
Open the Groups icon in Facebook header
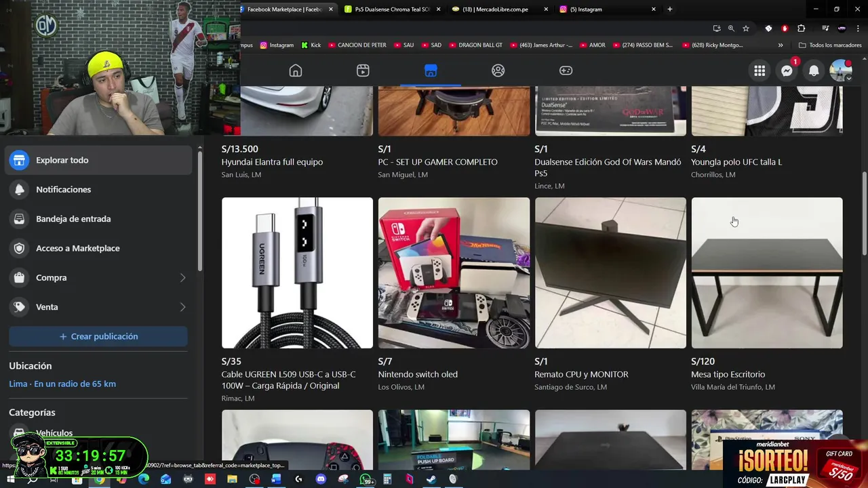[x=498, y=70]
